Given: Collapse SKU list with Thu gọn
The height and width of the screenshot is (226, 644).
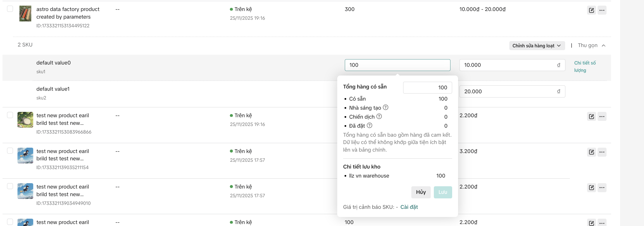Looking at the screenshot, I should (591, 45).
